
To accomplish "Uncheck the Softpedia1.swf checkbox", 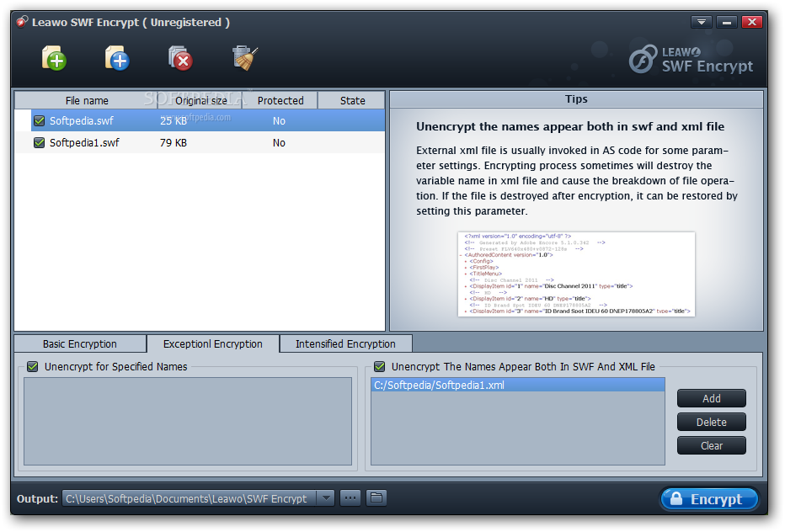I will (39, 142).
